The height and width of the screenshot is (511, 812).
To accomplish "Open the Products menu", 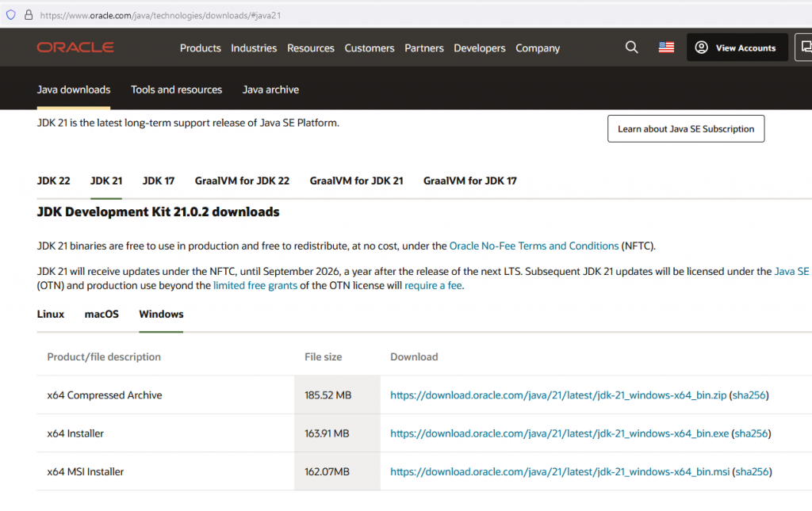I will pyautogui.click(x=200, y=48).
